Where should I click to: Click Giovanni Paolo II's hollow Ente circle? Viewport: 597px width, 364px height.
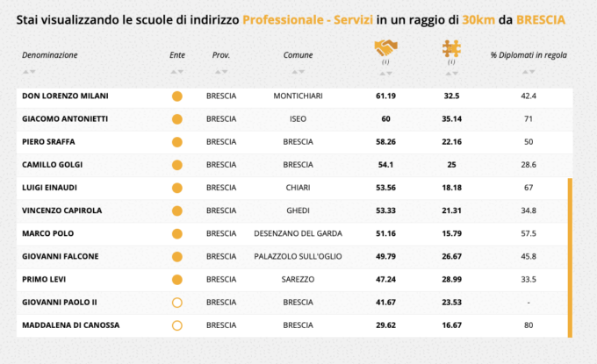click(176, 303)
